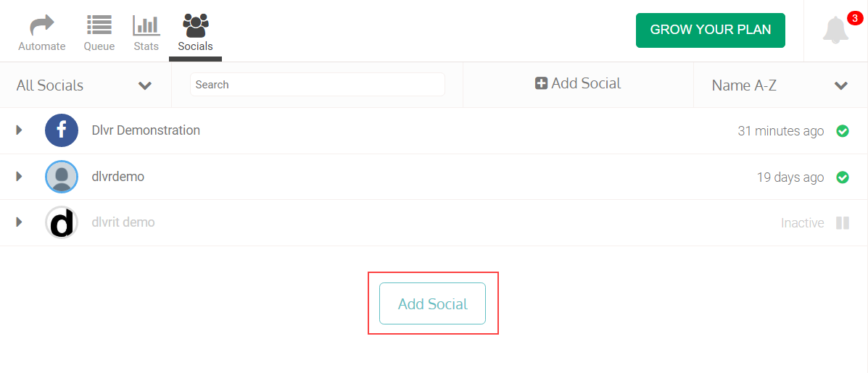The height and width of the screenshot is (373, 868).
Task: Expand the dlvrit demo row arrow
Action: pos(20,222)
